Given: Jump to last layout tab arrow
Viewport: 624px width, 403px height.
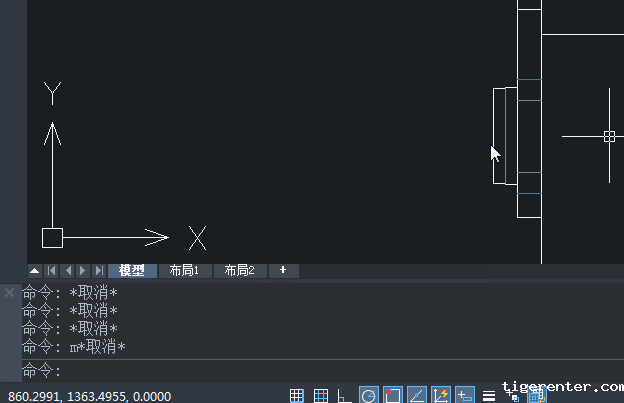Looking at the screenshot, I should click(98, 271).
